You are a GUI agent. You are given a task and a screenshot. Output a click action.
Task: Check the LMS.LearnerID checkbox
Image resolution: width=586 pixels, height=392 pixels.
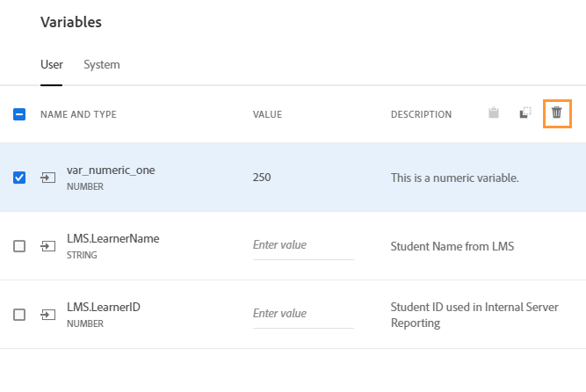point(19,315)
